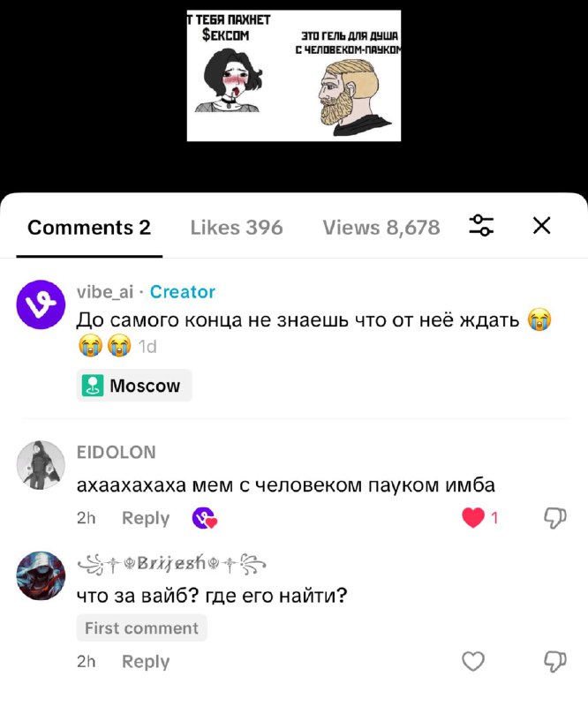
Task: Open the meme image thumbnail
Action: point(294,76)
